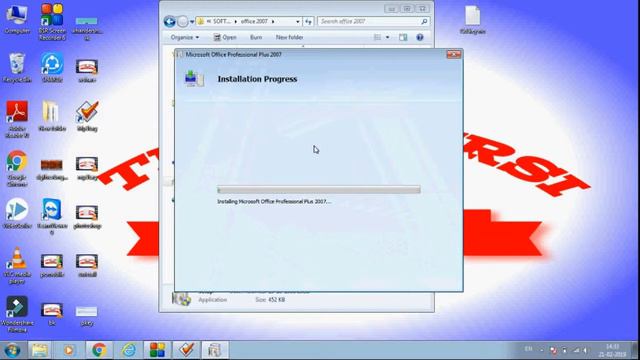Change the view with the views icon
This screenshot has width=640, height=360.
pyautogui.click(x=377, y=37)
